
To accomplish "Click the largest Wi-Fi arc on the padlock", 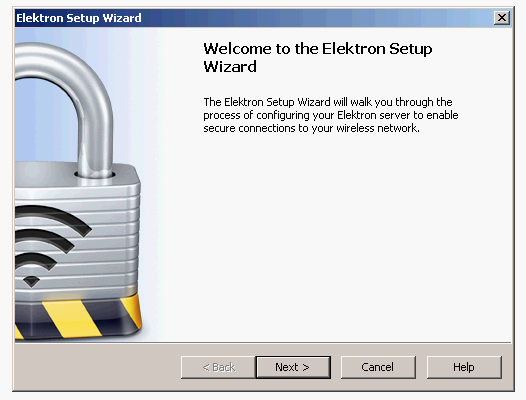I will (x=54, y=218).
